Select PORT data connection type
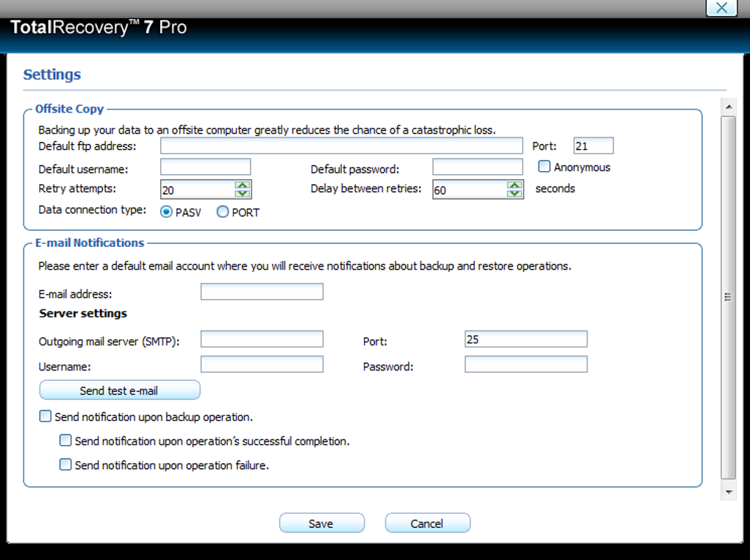This screenshot has width=750, height=560. (x=222, y=212)
